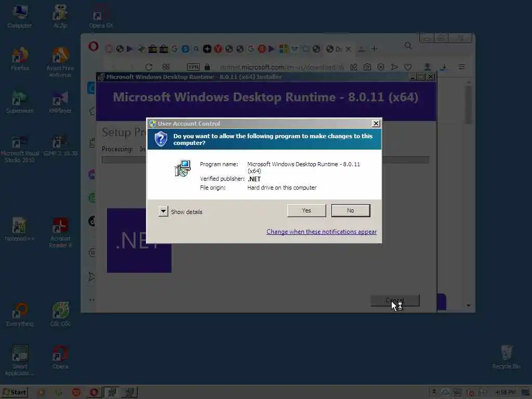532x399 pixels.
Task: Click Cancel in the Runtime installer
Action: click(395, 300)
